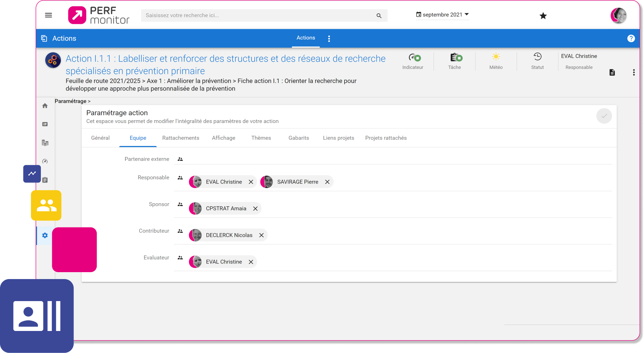Open the Projets rattachés tab
Screen dimensions: 644x353
pyautogui.click(x=386, y=138)
